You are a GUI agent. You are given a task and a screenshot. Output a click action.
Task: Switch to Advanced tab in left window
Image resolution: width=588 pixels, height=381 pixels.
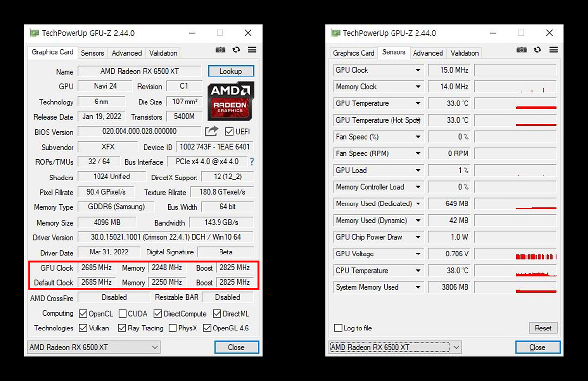tap(126, 53)
